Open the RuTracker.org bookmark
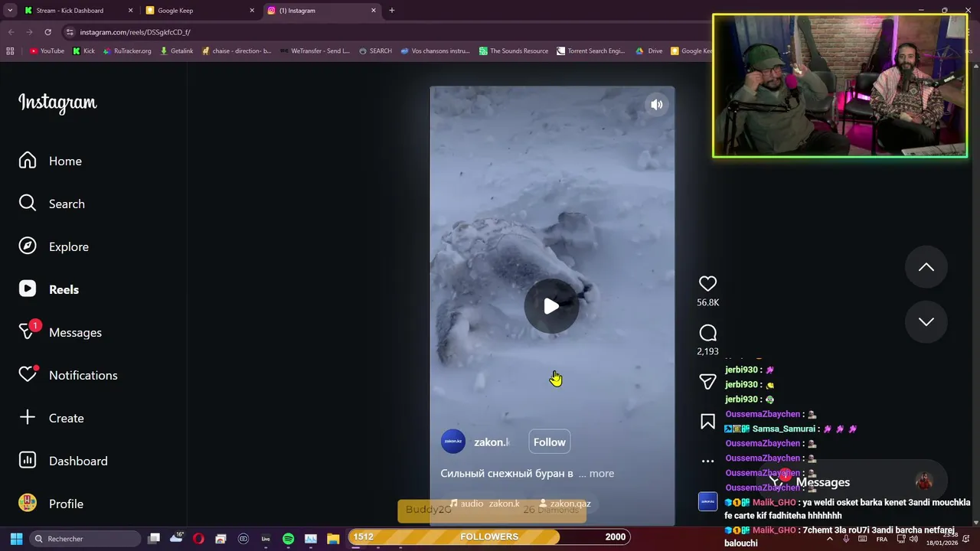Image resolution: width=980 pixels, height=551 pixels. (x=127, y=51)
